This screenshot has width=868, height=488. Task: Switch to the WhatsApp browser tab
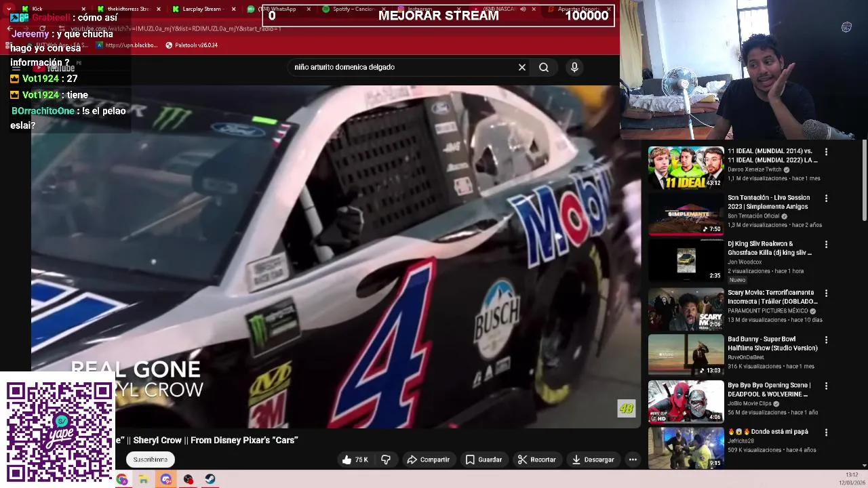click(278, 9)
